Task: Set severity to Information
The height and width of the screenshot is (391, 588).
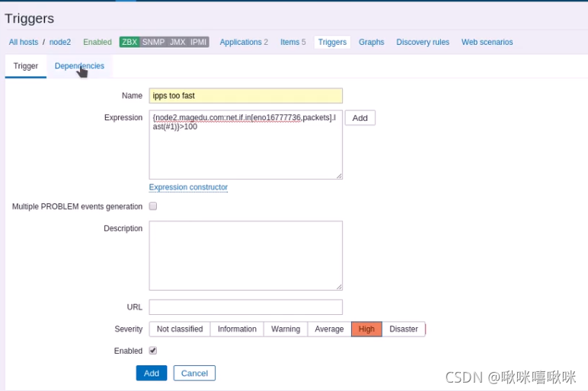Action: 237,329
